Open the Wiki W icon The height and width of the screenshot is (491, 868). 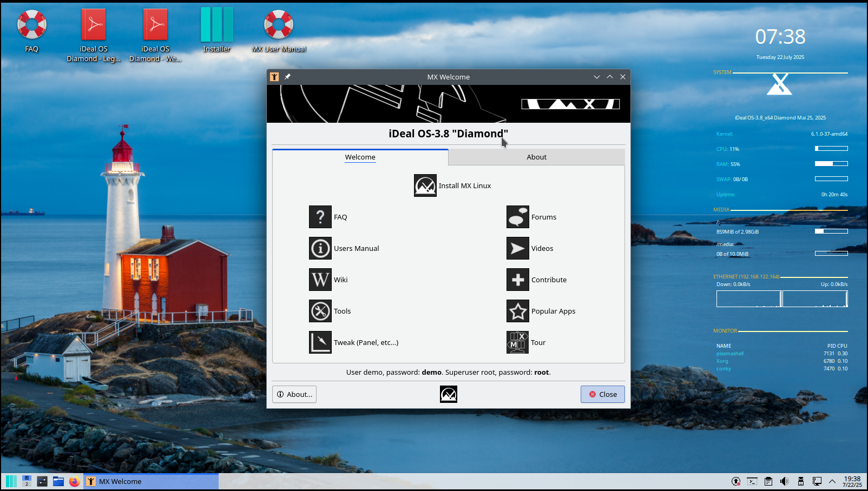point(320,280)
